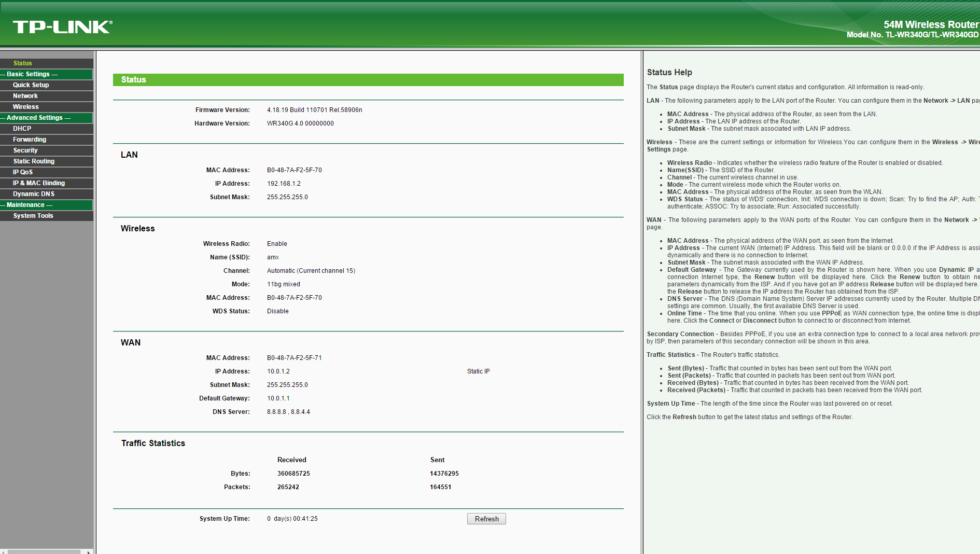Open System Tools in sidebar
980x554 pixels.
33,216
